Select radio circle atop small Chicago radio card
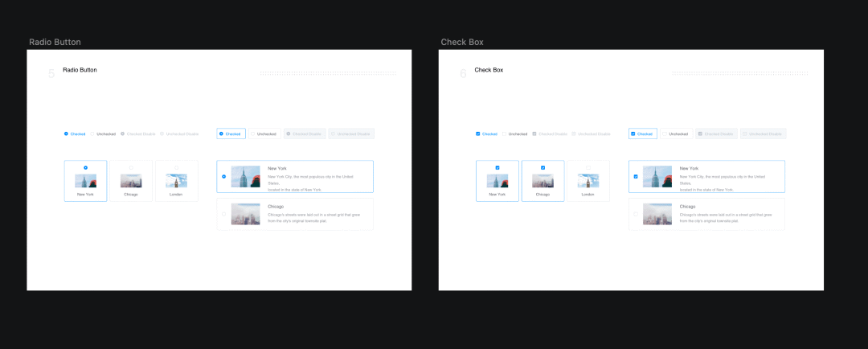 point(131,167)
